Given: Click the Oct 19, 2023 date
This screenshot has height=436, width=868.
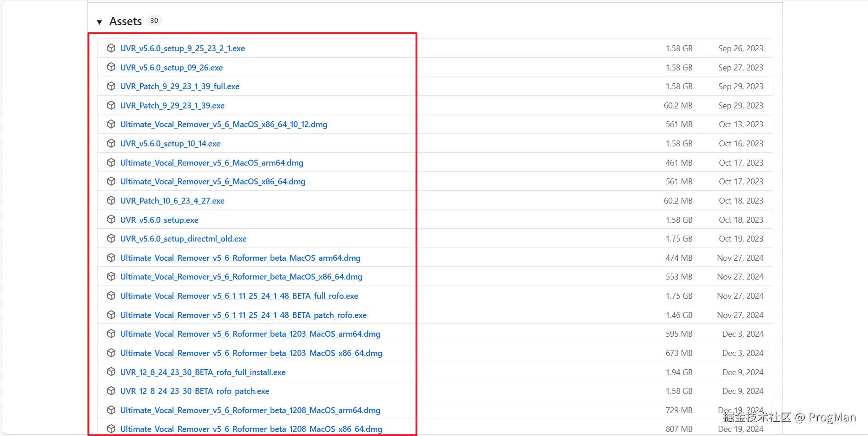Looking at the screenshot, I should tap(741, 239).
